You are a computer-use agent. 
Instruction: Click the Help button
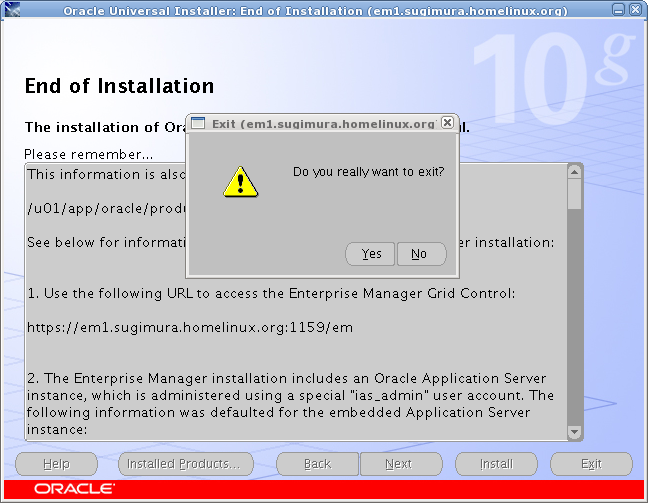[x=57, y=464]
